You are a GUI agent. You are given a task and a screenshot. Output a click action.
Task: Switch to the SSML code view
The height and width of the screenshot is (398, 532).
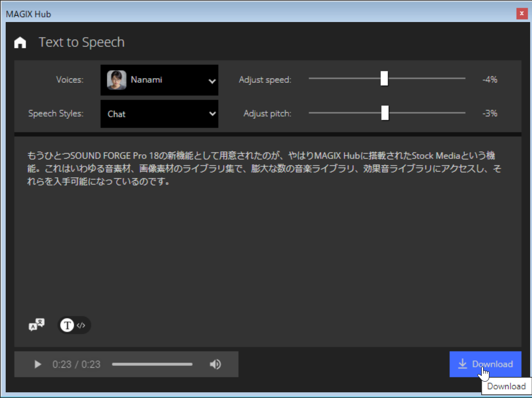click(81, 325)
